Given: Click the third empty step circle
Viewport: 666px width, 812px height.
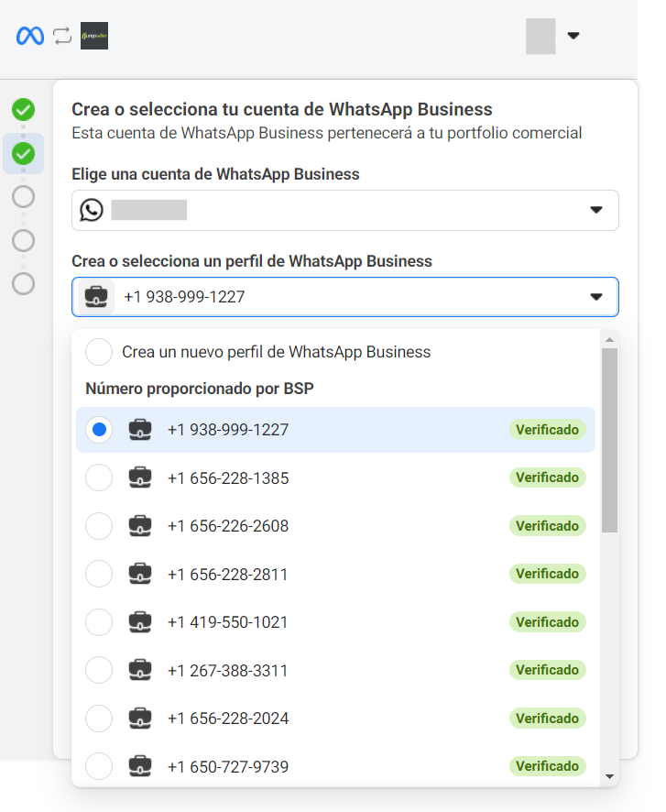Looking at the screenshot, I should tap(24, 196).
